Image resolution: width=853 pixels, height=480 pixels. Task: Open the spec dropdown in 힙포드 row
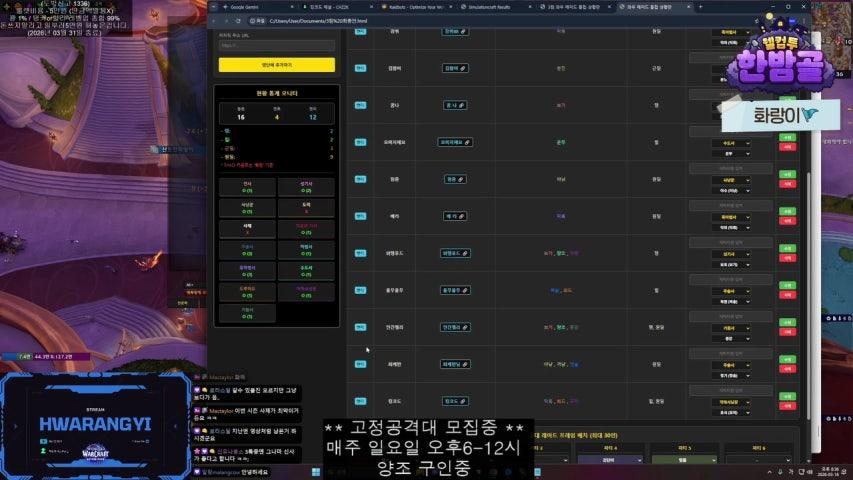(731, 413)
